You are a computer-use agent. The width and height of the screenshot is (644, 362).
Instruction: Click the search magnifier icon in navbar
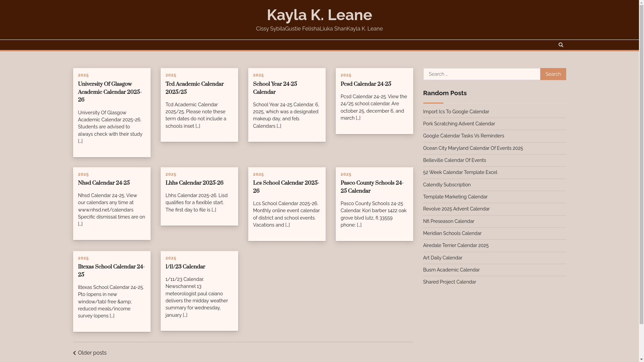[x=561, y=45]
